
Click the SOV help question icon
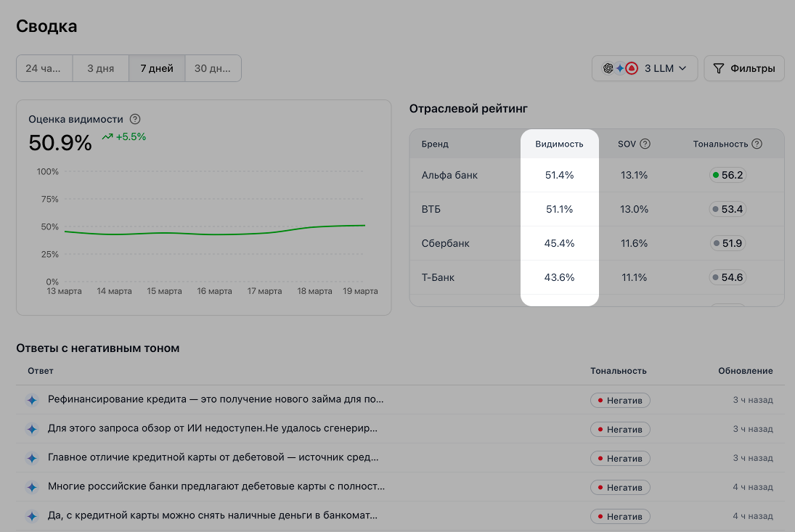[x=645, y=144]
